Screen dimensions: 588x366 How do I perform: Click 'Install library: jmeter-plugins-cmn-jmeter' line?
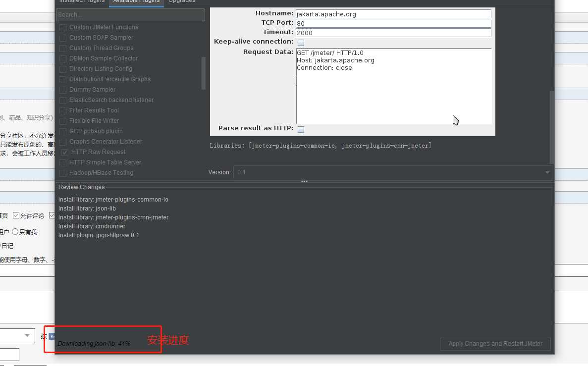coord(113,217)
